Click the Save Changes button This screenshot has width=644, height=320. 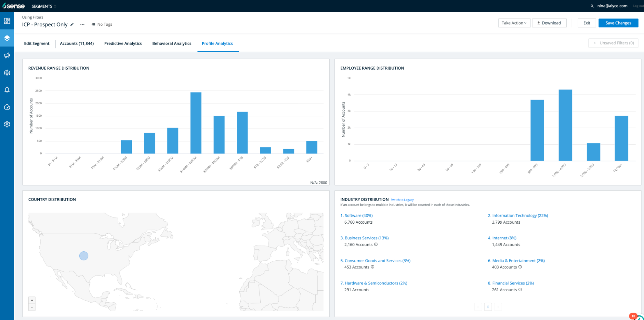coord(618,23)
